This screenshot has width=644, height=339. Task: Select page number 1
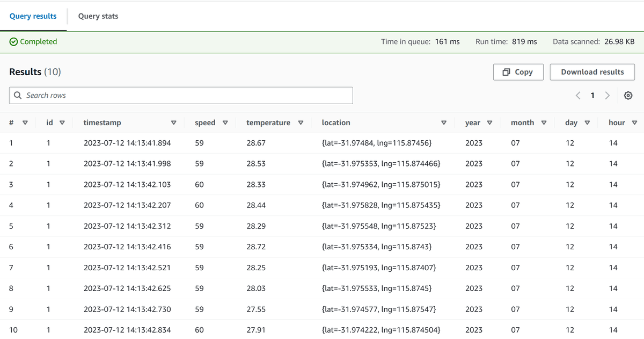tap(592, 95)
